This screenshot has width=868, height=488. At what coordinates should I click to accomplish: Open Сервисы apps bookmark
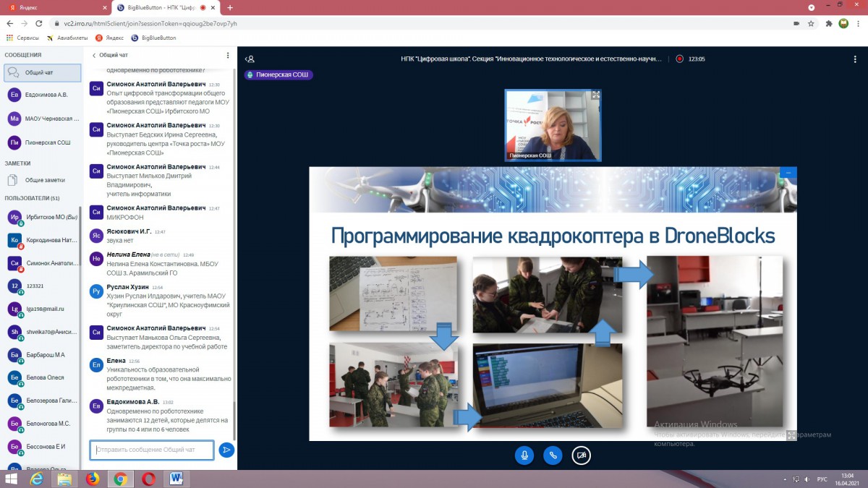point(23,38)
